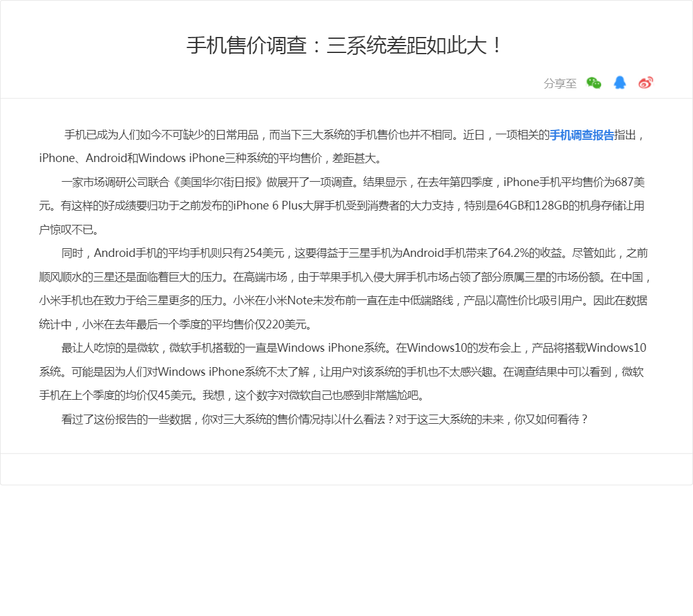
Task: Click the text 最让人吃惊的是微软
Action: click(x=110, y=348)
